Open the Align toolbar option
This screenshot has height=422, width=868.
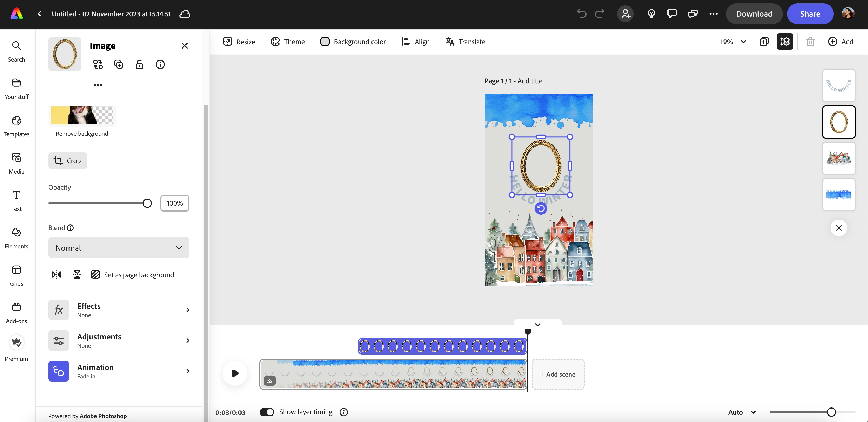[x=416, y=42]
